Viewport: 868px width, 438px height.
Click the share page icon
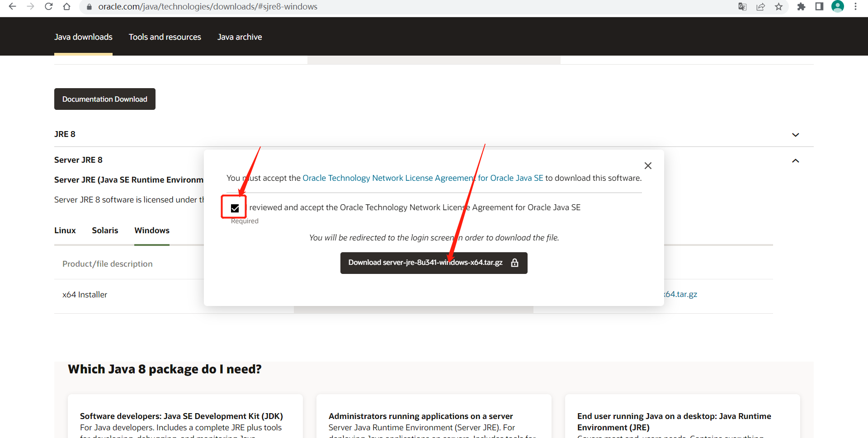point(760,6)
